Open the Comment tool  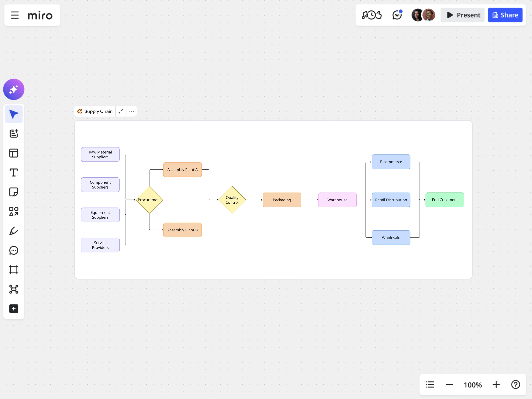click(14, 250)
